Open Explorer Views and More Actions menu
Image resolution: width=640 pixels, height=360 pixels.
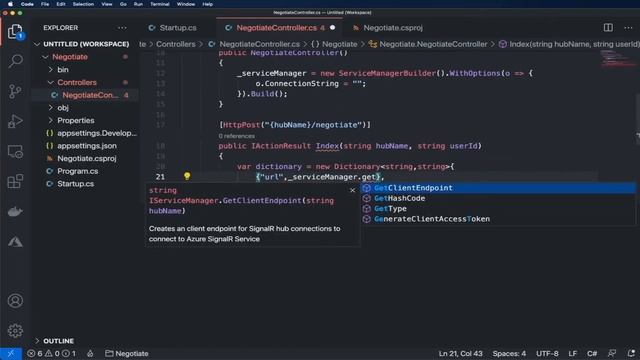coord(122,28)
